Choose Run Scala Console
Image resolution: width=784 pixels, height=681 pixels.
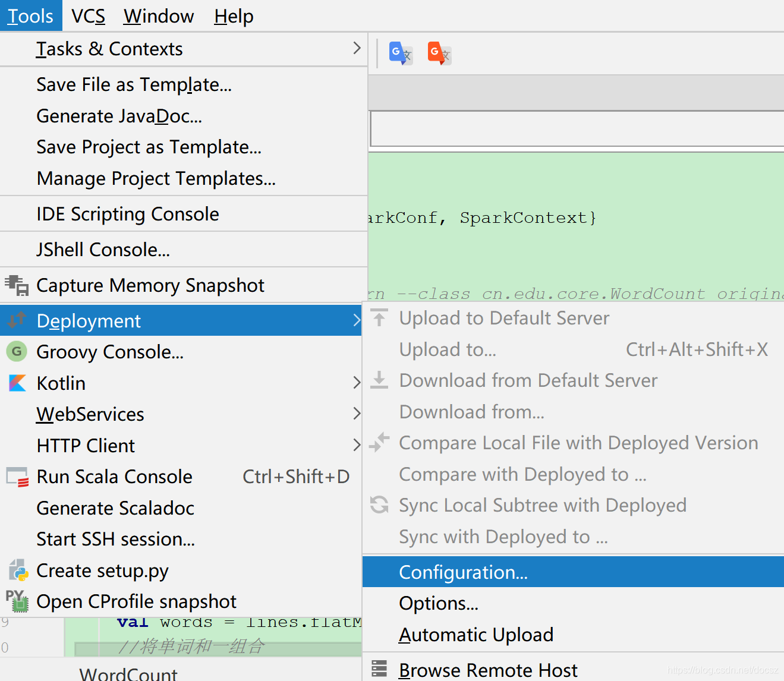(181, 477)
